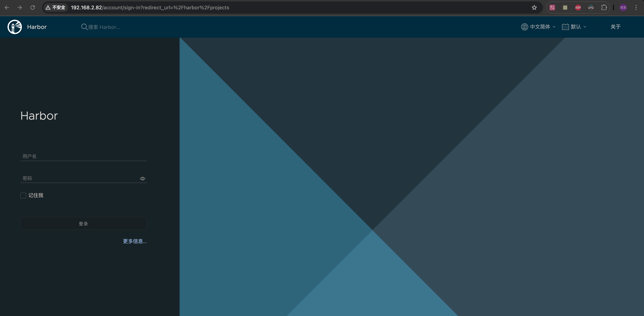Open the 更多信息... link
This screenshot has width=644, height=316.
click(135, 241)
